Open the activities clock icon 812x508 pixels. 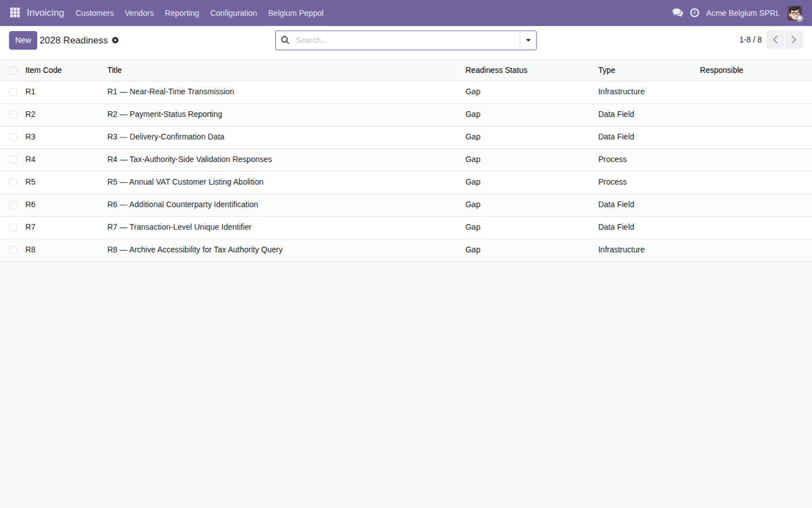[x=694, y=13]
